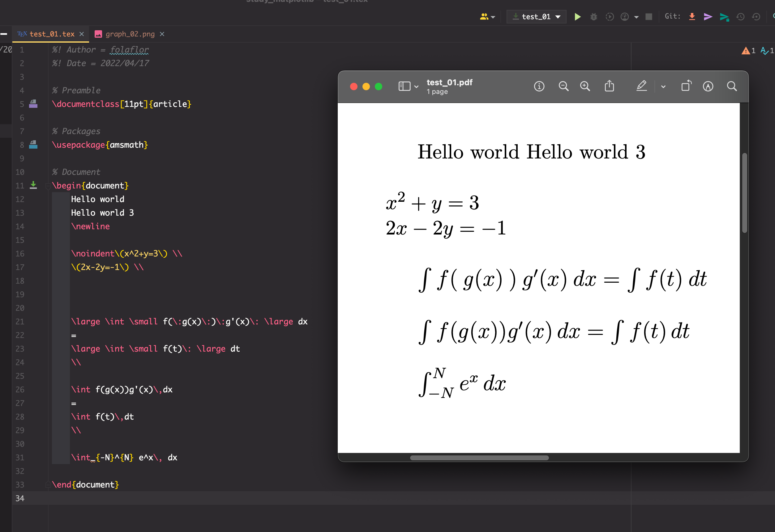Run the test_01 configuration with the green play button
The width and height of the screenshot is (775, 532).
pos(577,17)
